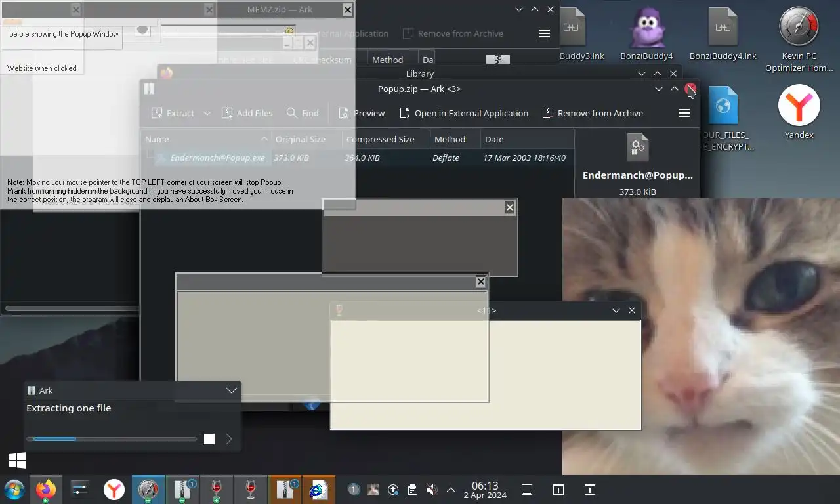Minimize the Popup.zip Ark window
This screenshot has height=504, width=840.
pos(659,89)
